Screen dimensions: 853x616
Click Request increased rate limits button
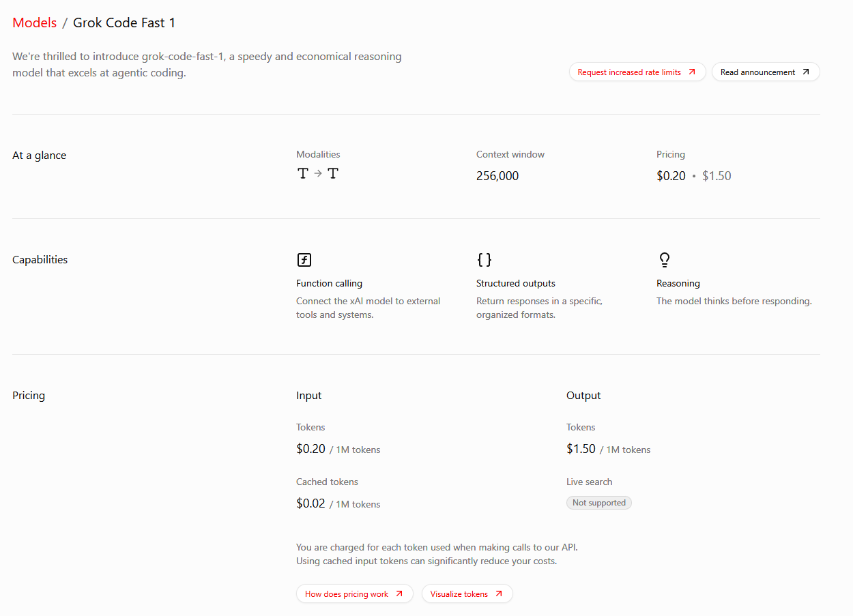point(637,72)
